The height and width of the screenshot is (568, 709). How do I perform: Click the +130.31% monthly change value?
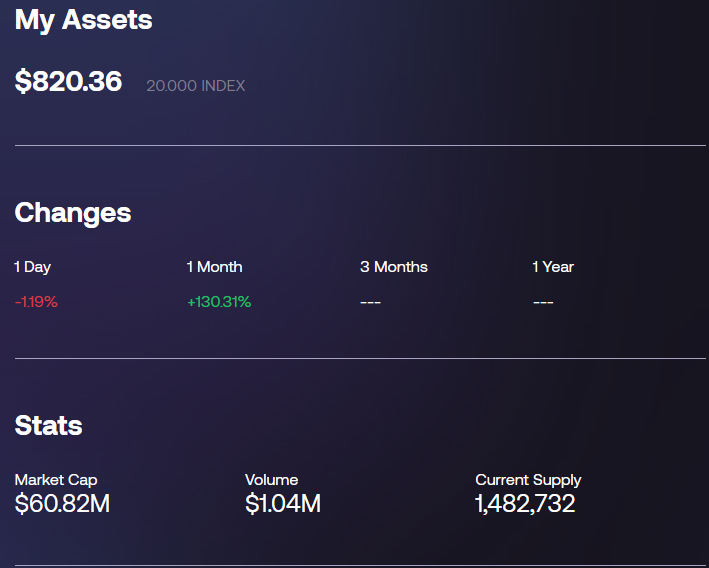219,302
